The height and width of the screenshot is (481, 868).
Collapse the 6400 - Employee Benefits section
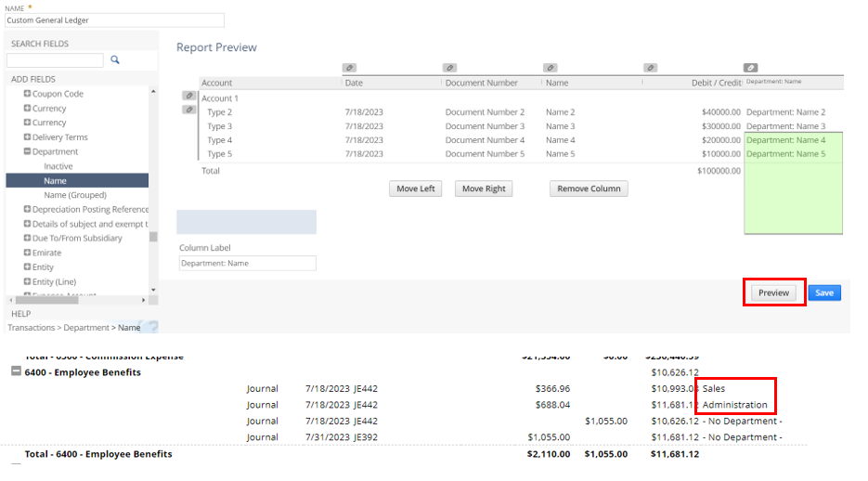(x=16, y=372)
